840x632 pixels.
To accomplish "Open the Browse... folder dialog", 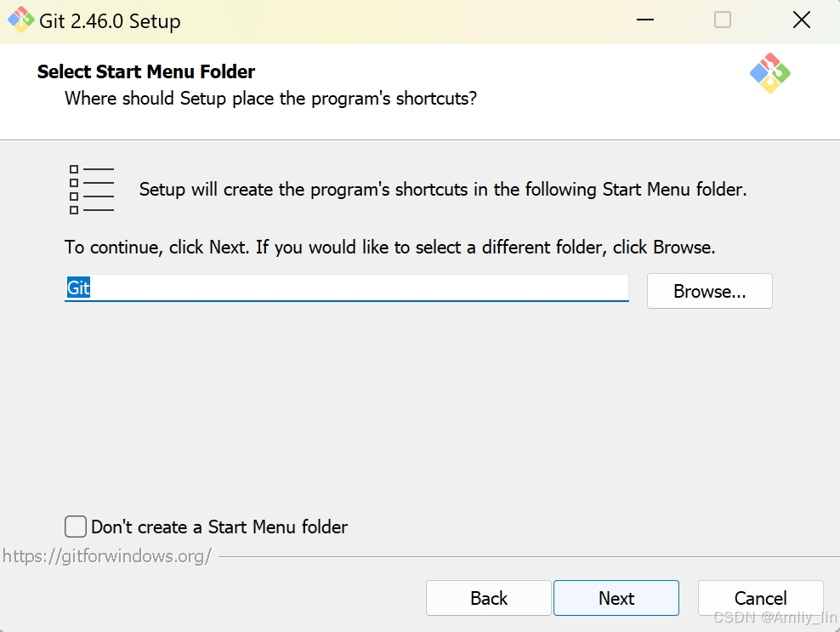I will [709, 291].
